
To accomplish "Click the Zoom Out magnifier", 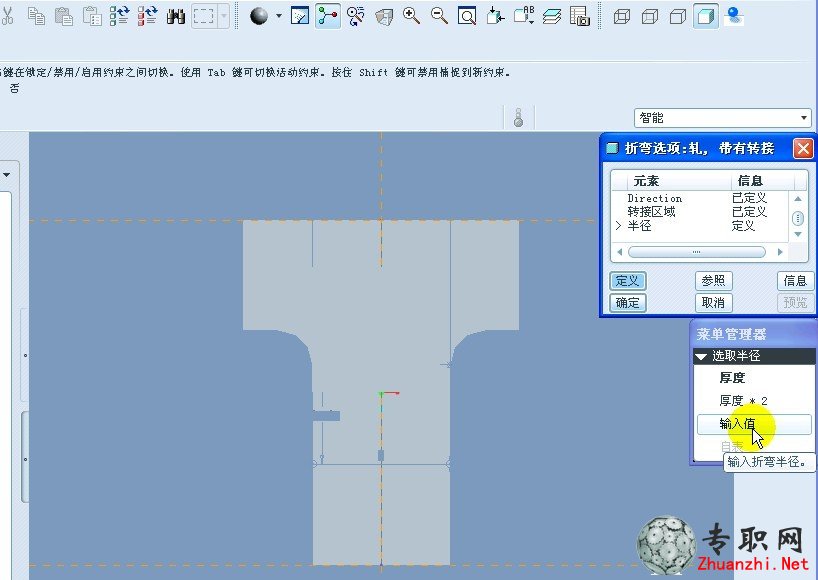I will pos(440,16).
